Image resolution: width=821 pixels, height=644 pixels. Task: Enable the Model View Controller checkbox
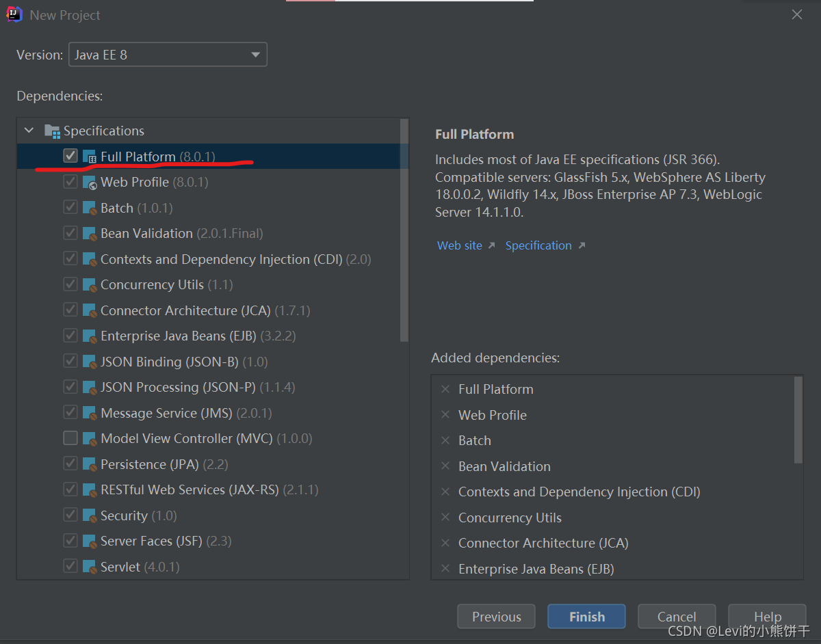pos(70,438)
